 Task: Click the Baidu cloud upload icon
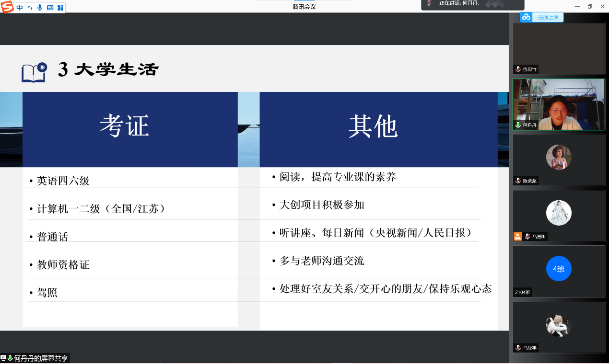527,17
